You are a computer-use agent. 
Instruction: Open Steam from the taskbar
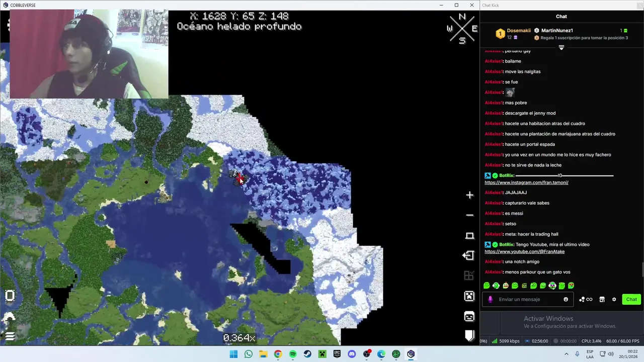(x=307, y=354)
